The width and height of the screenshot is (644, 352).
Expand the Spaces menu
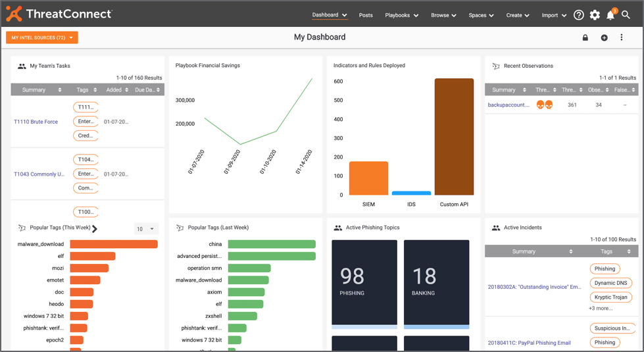[481, 15]
